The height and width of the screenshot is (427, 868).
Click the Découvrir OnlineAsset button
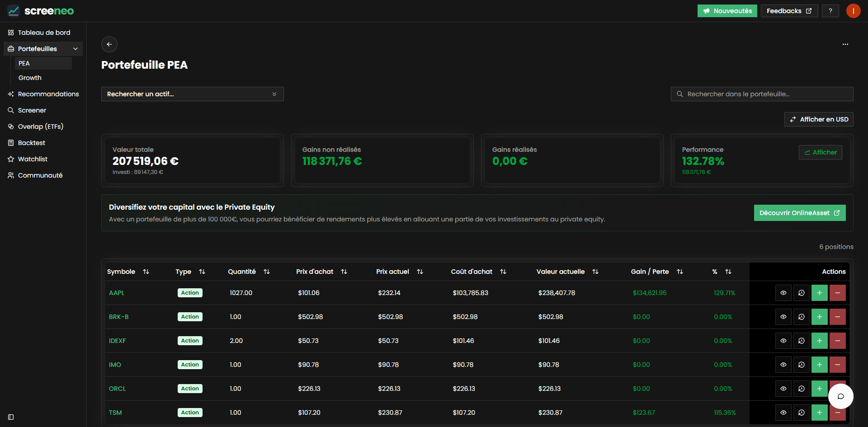(x=799, y=213)
